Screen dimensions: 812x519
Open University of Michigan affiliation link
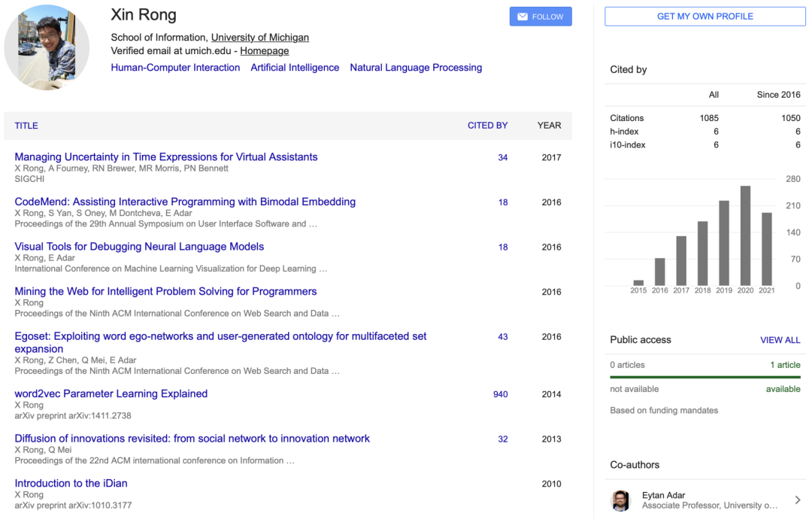[x=259, y=38]
